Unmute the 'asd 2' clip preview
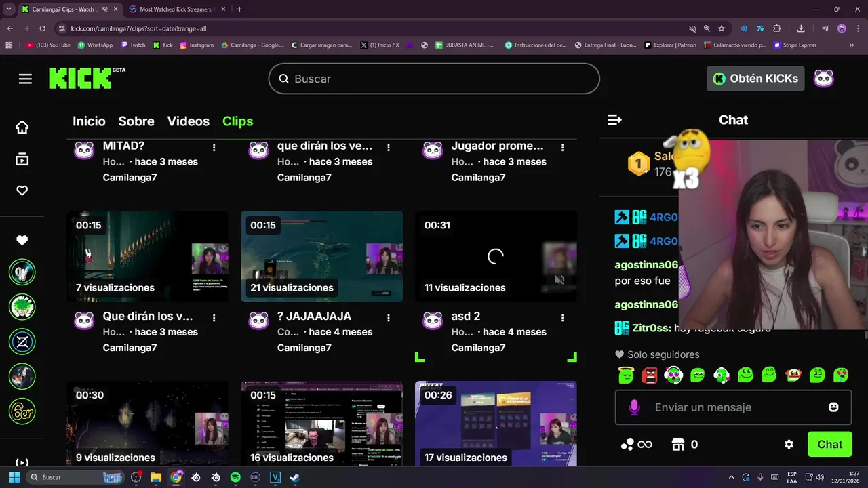Screen dimensions: 868x488 tap(559, 279)
